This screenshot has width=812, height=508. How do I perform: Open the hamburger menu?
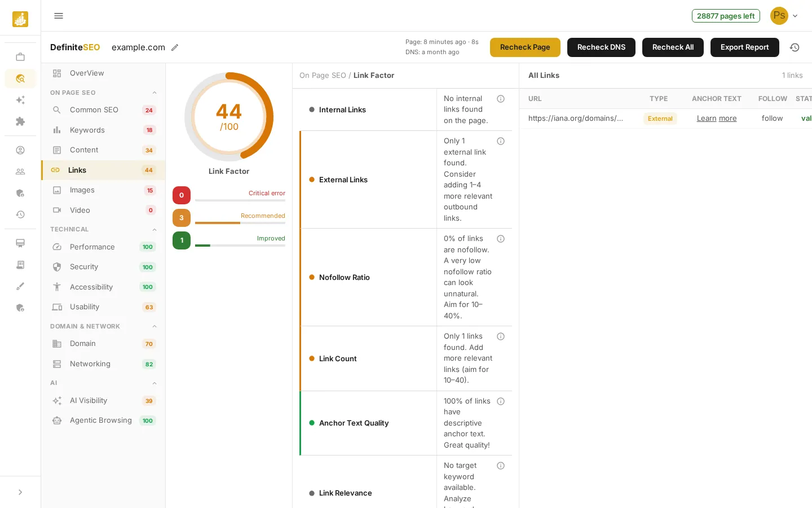(59, 16)
